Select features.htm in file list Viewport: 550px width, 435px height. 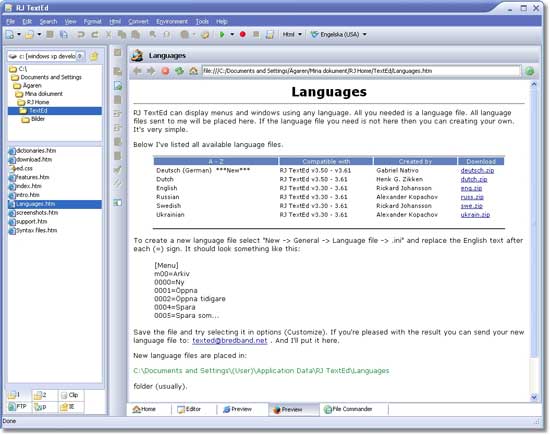(x=33, y=178)
